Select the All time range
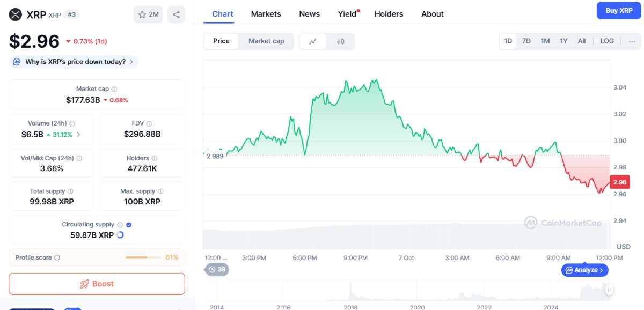This screenshot has width=644, height=310. click(x=582, y=41)
